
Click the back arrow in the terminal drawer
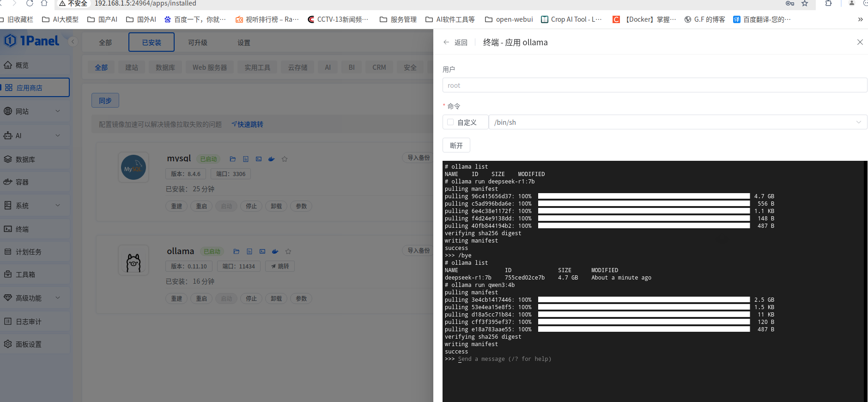click(446, 42)
